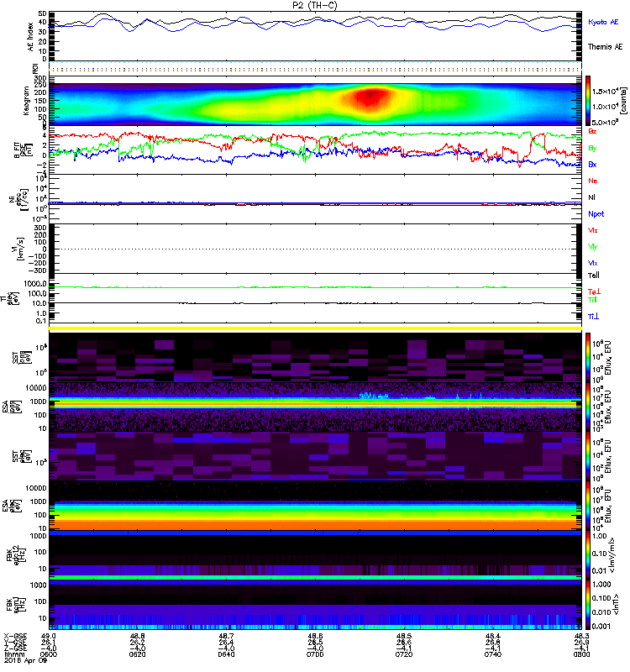Click the green Ti temperature trace
Screen dimensions: 630x672
click(x=316, y=287)
